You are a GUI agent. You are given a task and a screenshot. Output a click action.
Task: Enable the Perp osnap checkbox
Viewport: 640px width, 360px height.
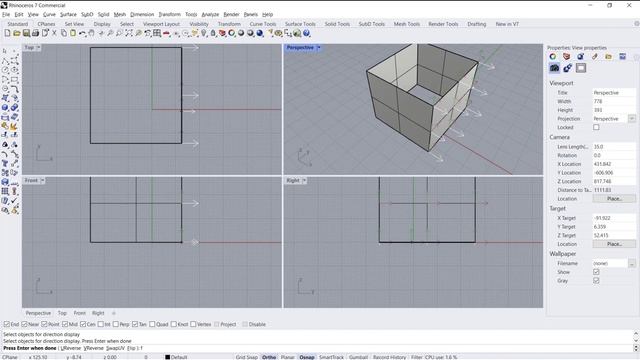tap(116, 324)
